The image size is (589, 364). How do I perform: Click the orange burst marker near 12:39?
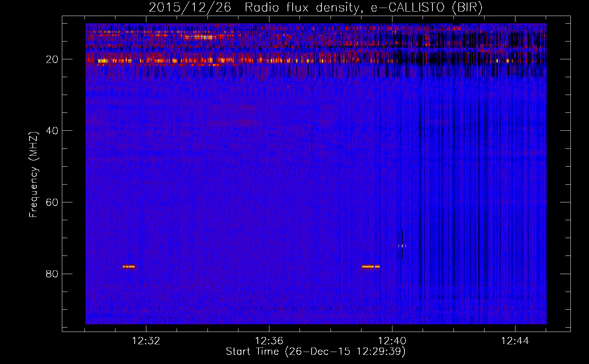point(371,266)
